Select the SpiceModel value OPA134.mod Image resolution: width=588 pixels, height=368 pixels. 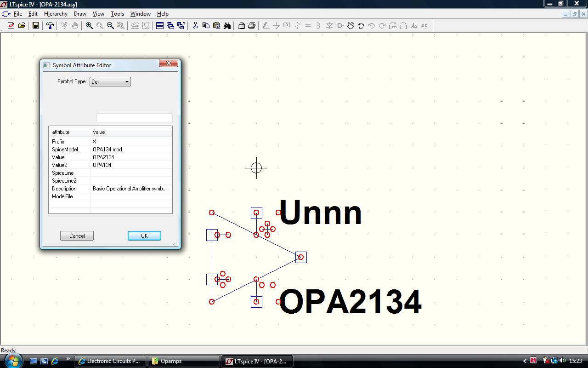[x=107, y=149]
